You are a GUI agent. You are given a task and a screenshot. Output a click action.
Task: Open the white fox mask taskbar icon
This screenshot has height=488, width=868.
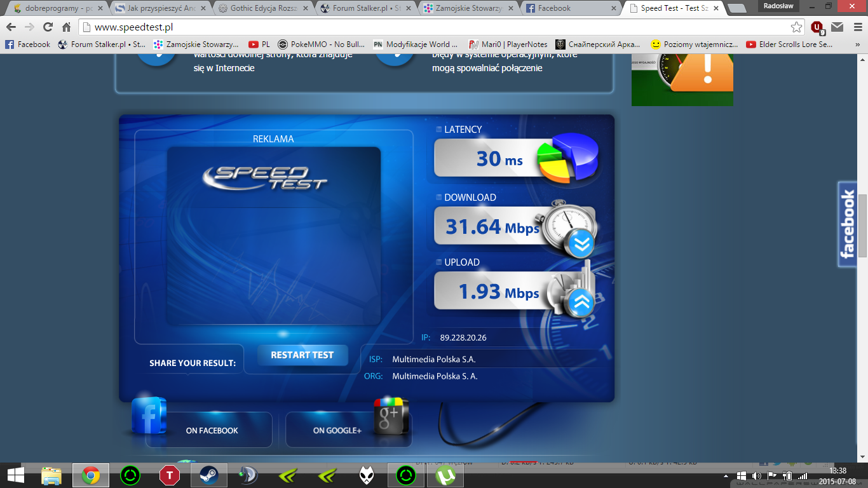(366, 475)
